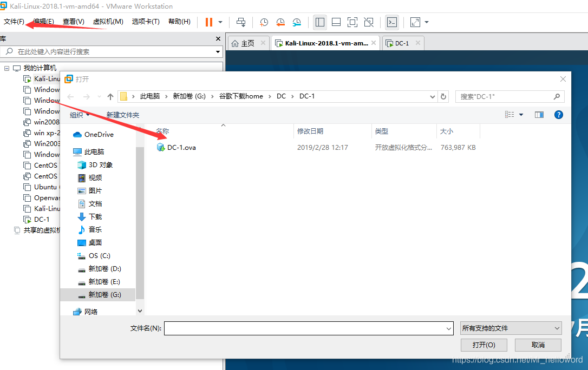Image resolution: width=588 pixels, height=370 pixels.
Task: Click the 取消 cancel button
Action: [x=538, y=345]
